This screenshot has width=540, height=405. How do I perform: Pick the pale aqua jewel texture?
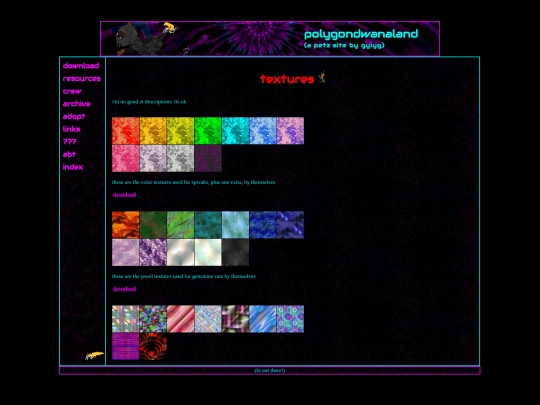(x=235, y=225)
